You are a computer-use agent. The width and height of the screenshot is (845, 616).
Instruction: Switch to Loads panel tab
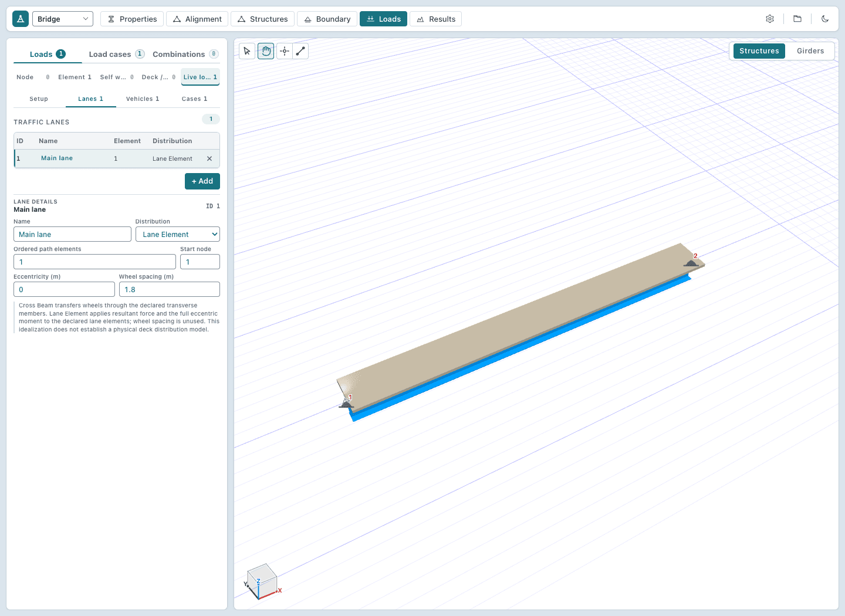pos(48,54)
